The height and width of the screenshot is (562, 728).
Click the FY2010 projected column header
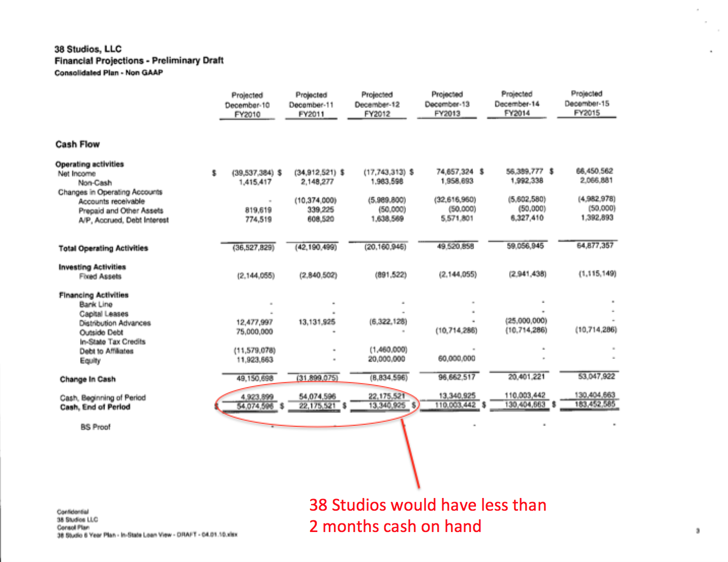coord(247,105)
